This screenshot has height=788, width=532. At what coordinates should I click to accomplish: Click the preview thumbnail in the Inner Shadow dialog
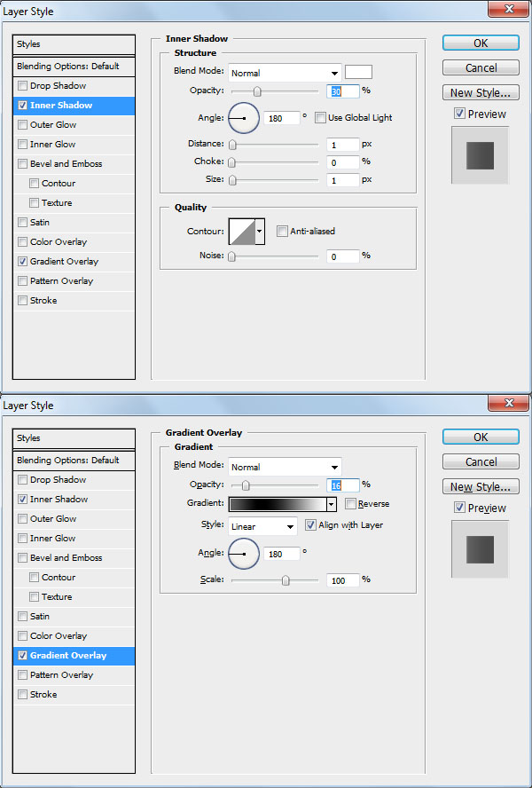(x=481, y=155)
